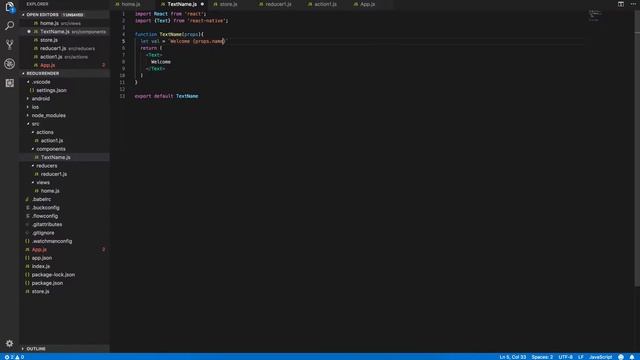The width and height of the screenshot is (640, 360).
Task: Open settings.json under .vscode
Action: pyautogui.click(x=64, y=90)
